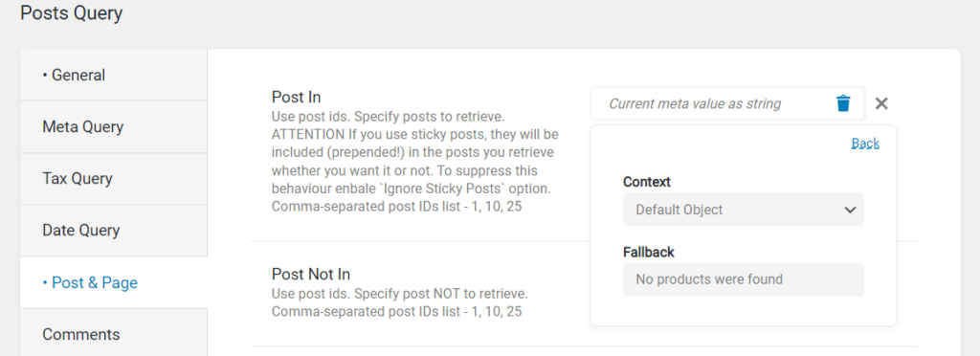Select the Post & Page tab
The height and width of the screenshot is (356, 980).
pos(114,282)
